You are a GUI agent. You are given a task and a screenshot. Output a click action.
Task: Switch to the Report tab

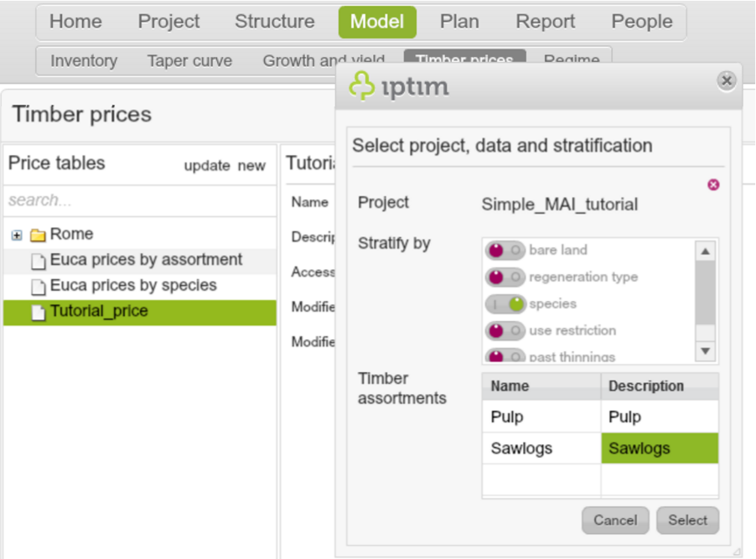point(545,22)
